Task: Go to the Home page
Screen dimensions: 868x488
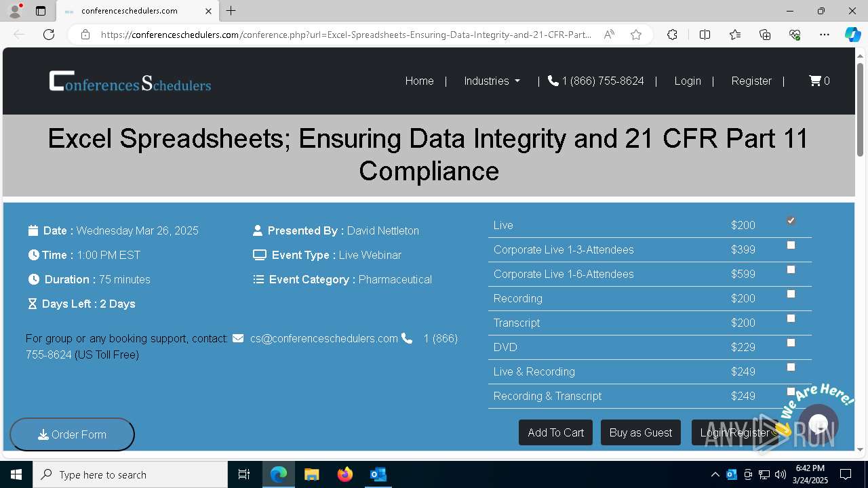Action: click(419, 81)
